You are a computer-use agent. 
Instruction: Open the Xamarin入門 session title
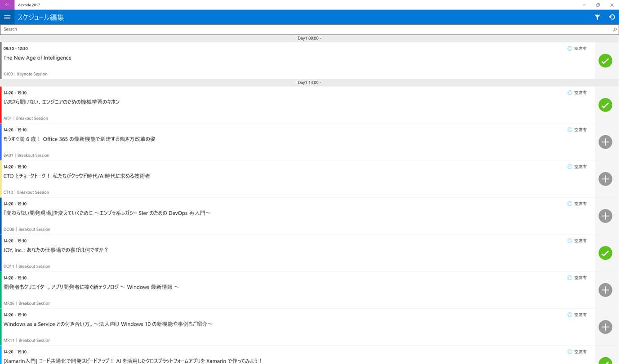(133, 361)
